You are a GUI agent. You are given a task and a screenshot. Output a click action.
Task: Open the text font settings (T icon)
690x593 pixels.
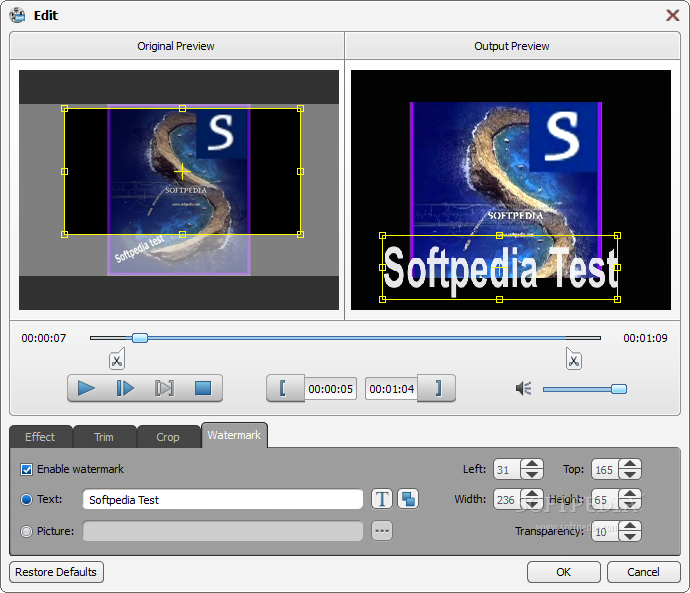pos(382,499)
